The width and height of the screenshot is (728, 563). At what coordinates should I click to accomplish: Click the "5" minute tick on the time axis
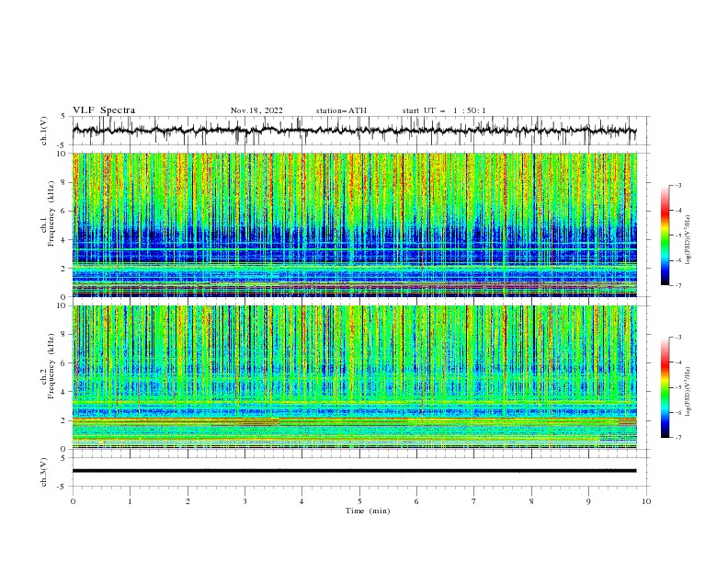click(x=359, y=501)
